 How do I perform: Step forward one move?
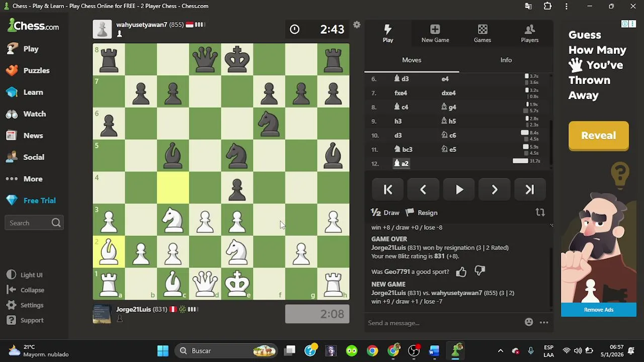495,190
